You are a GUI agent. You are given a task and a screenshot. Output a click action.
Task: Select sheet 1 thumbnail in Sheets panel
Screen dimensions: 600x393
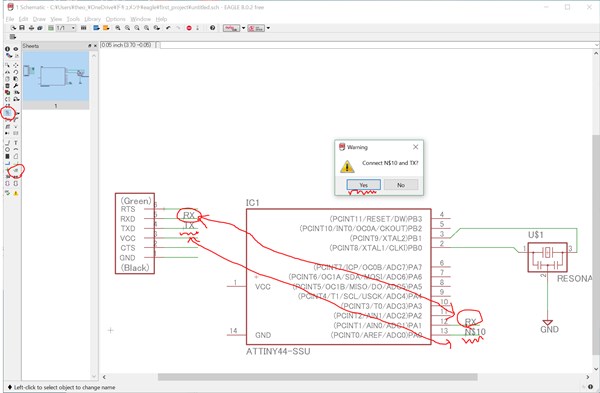pyautogui.click(x=56, y=80)
